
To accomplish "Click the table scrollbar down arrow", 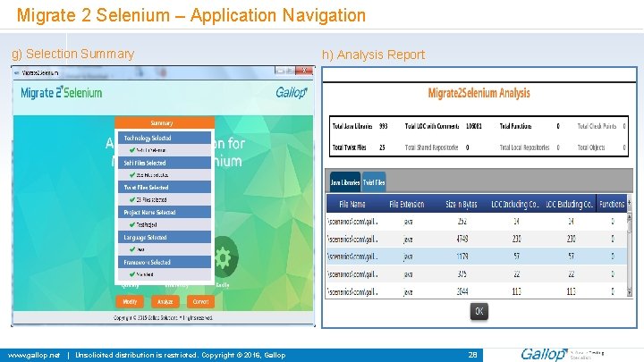I will coord(630,292).
